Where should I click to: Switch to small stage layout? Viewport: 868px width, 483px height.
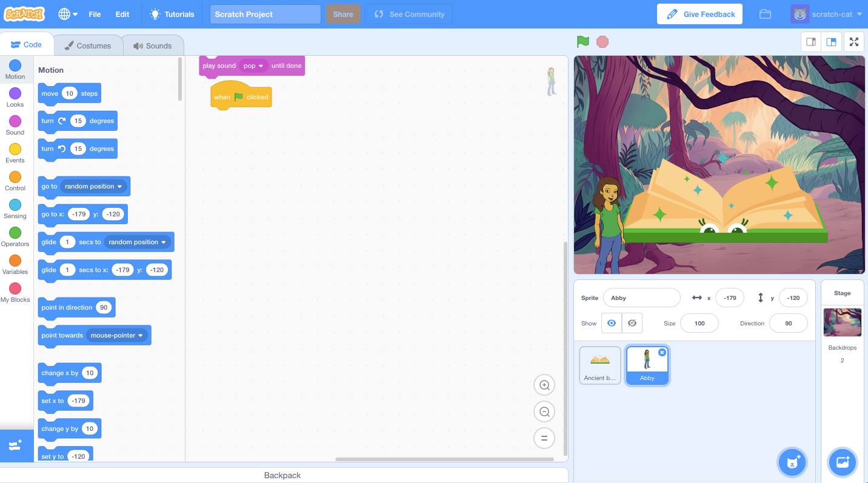[x=810, y=42]
